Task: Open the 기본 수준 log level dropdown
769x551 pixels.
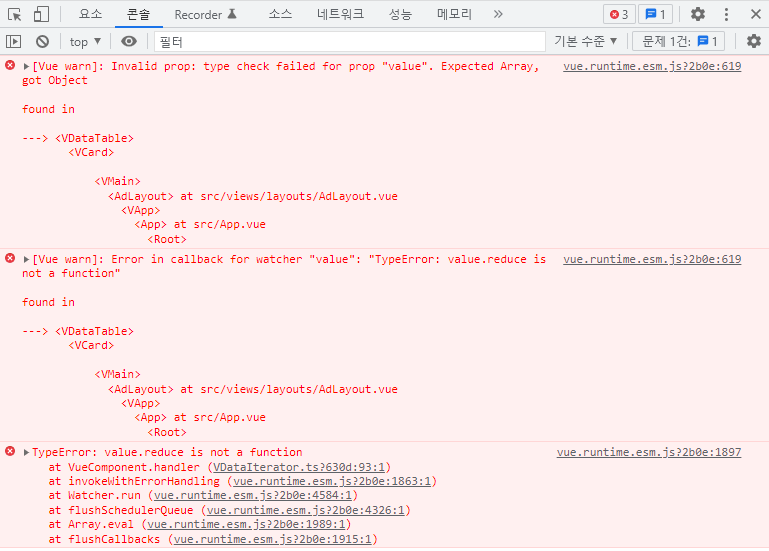Action: click(x=586, y=41)
